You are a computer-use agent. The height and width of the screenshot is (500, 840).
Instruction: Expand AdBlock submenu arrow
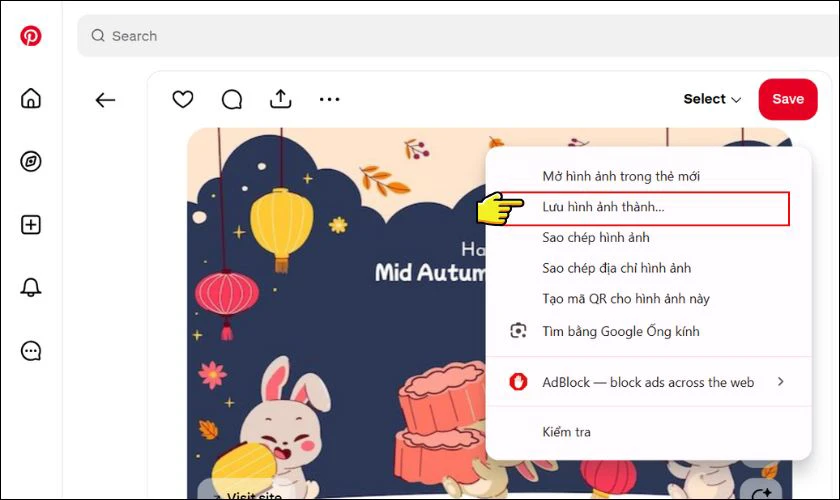(x=781, y=382)
